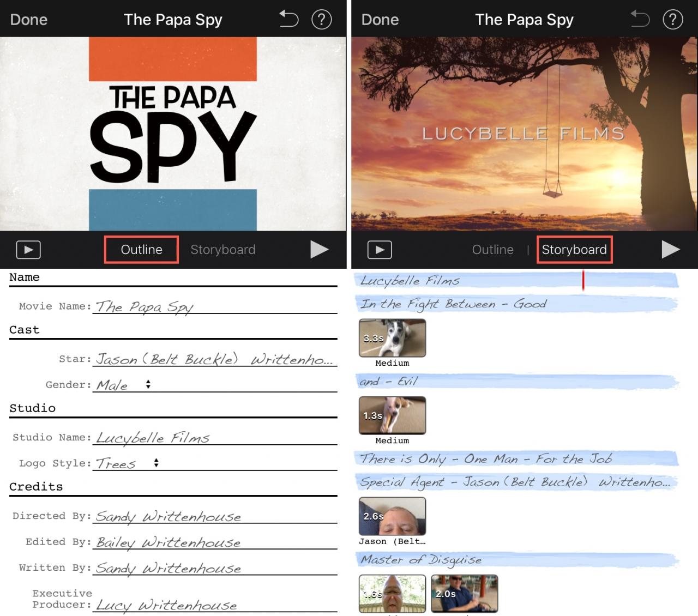Screen dimensions: 698x616
Task: Open help question mark in left screen
Action: coord(322,20)
